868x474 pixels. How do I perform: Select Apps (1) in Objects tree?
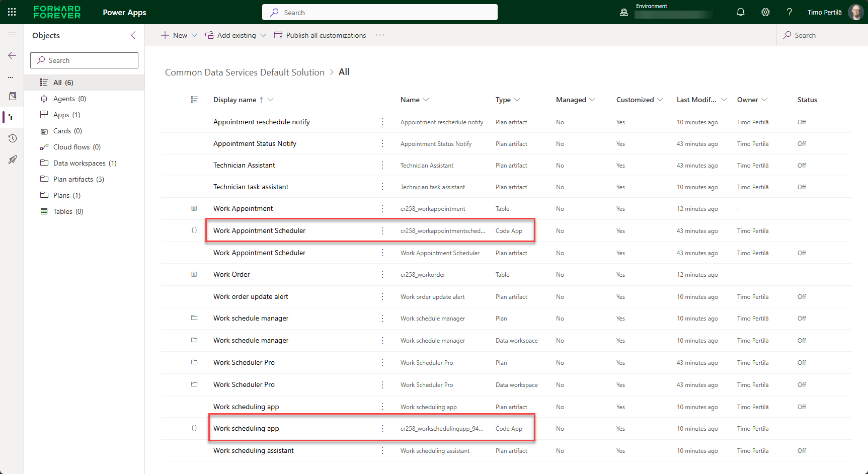(66, 115)
